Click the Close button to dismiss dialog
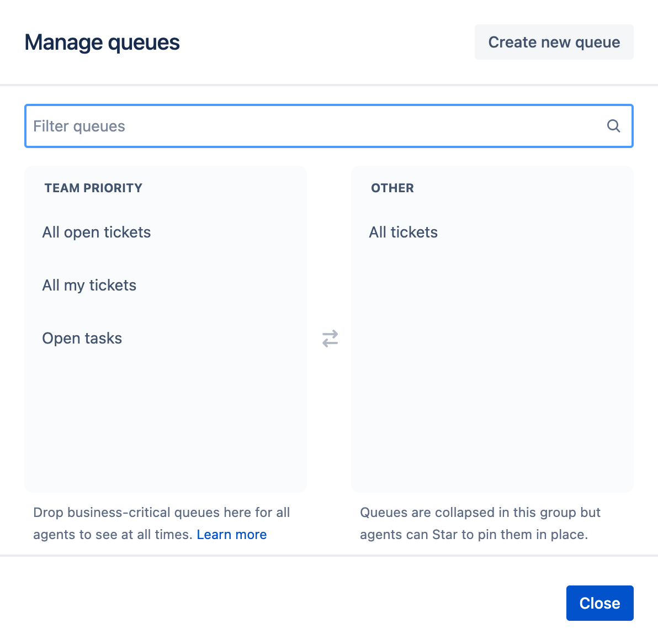 599,603
